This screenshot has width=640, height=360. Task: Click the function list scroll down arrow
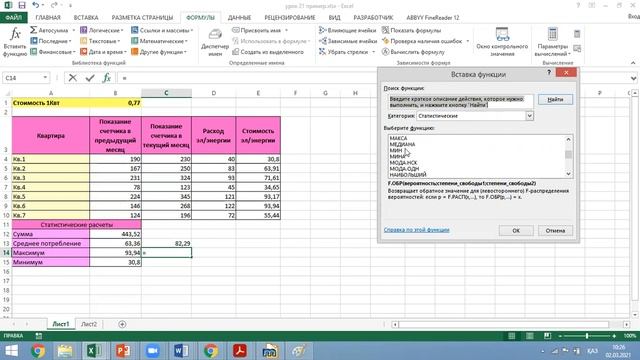coord(568,174)
